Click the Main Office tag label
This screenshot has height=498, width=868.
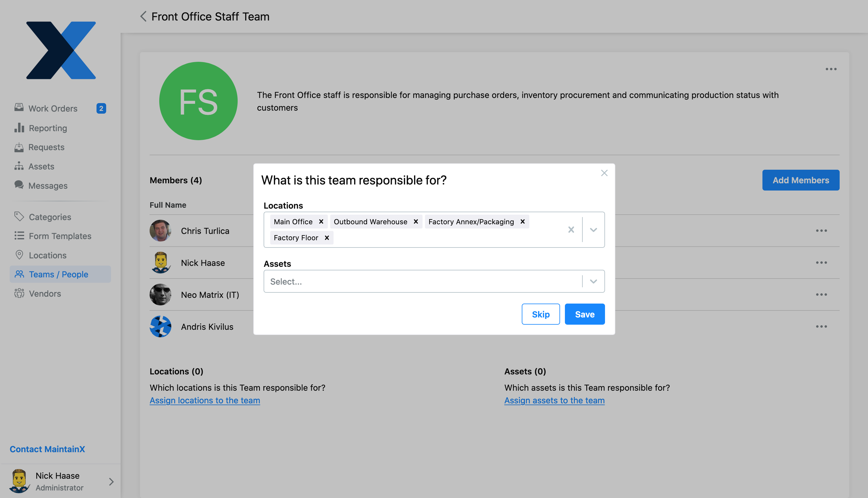293,222
